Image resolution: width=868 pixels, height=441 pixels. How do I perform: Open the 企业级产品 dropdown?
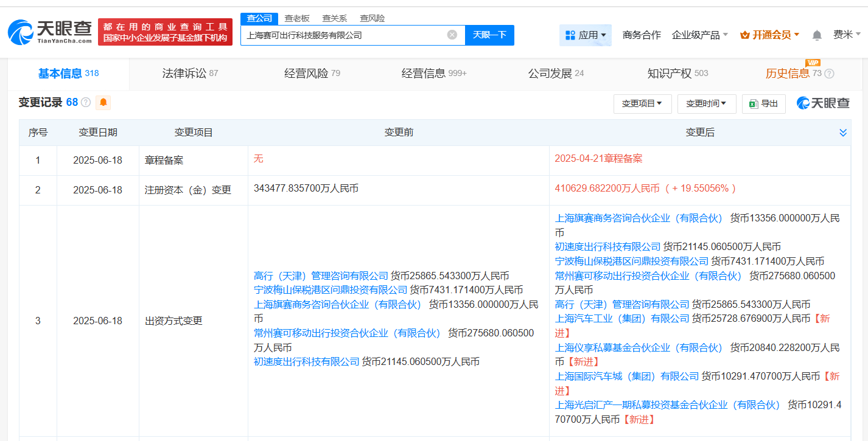coord(700,35)
